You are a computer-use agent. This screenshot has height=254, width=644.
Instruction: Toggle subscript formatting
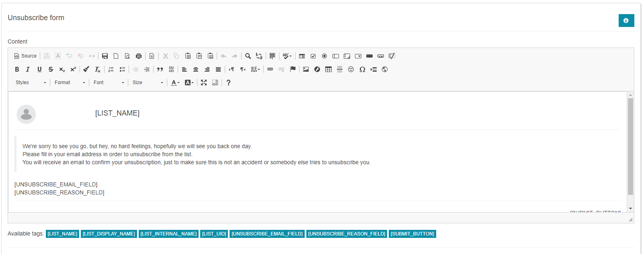(x=62, y=69)
